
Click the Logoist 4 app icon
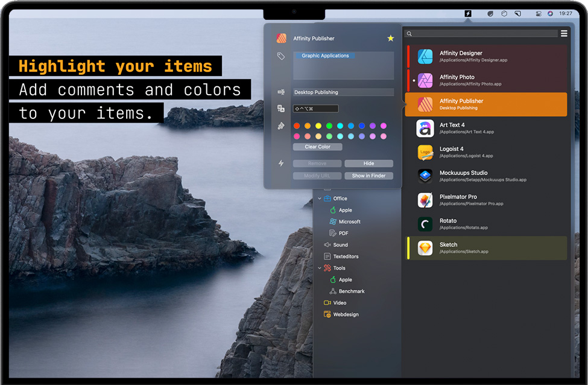[425, 152]
